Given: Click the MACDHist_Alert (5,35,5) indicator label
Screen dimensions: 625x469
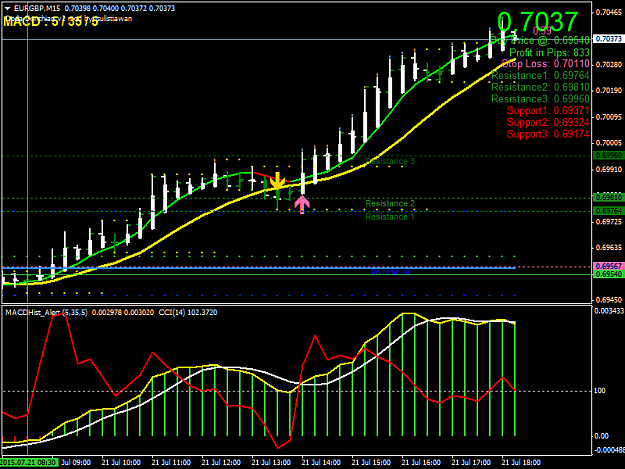Looking at the screenshot, I should point(46,312).
